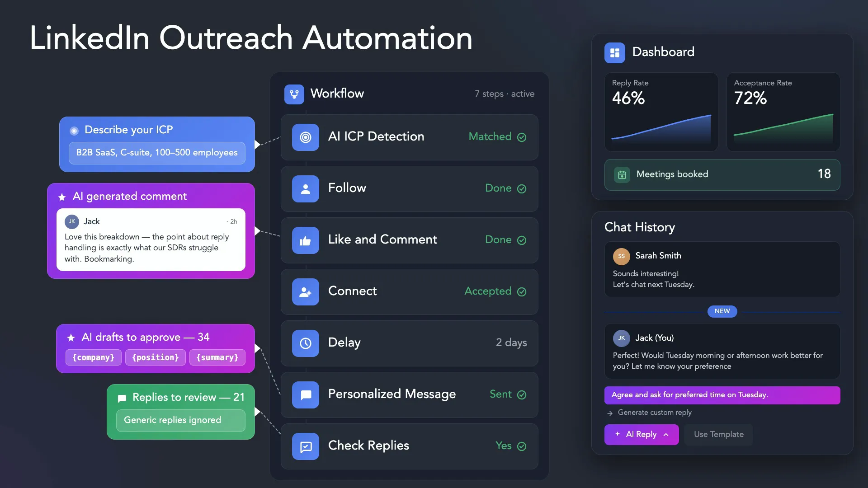The height and width of the screenshot is (488, 868).
Task: Click the {company} variable tag
Action: click(94, 357)
